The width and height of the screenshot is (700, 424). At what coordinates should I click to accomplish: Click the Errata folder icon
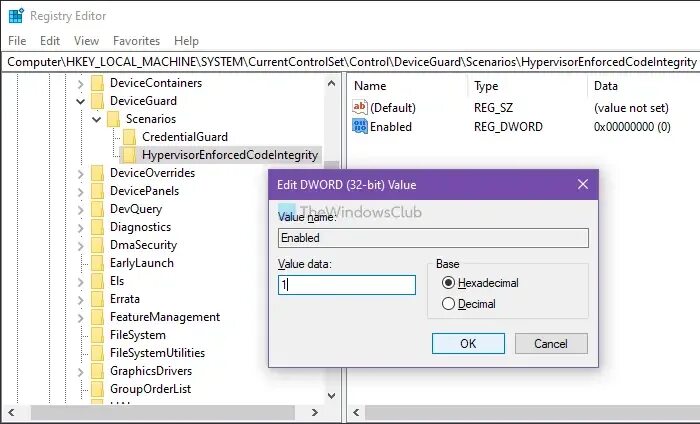tap(97, 299)
